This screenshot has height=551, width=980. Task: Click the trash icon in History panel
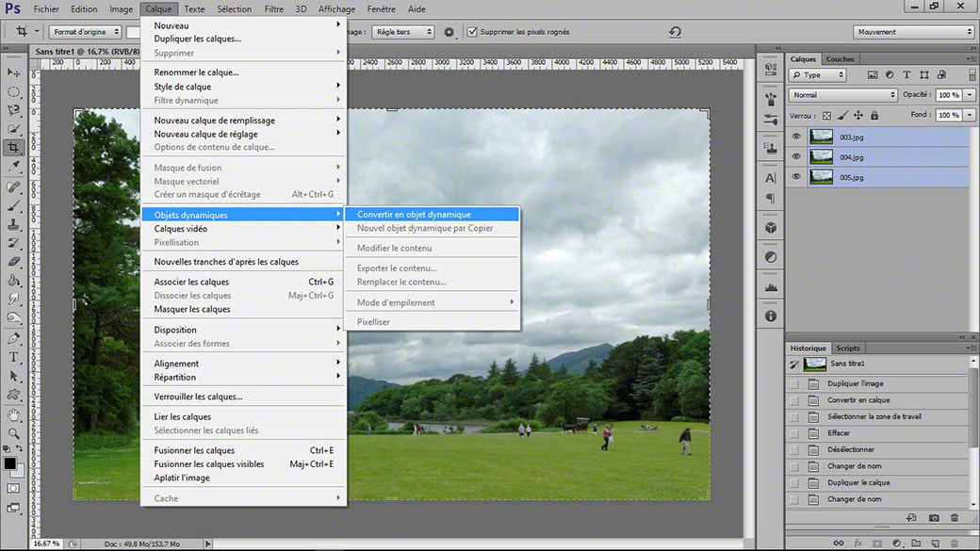point(955,518)
